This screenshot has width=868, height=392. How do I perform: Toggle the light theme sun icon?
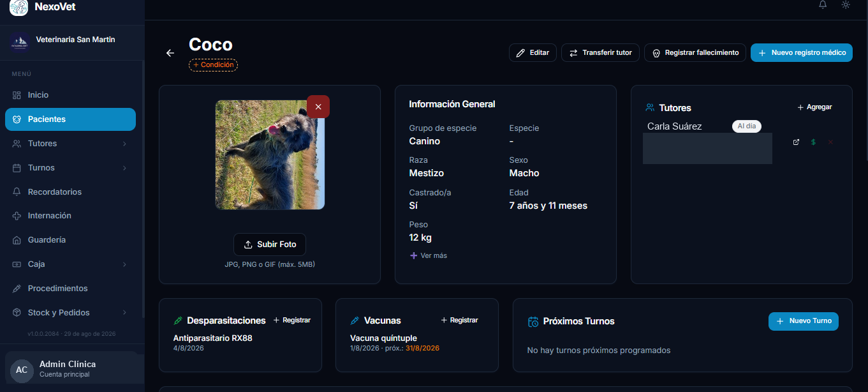pyautogui.click(x=846, y=4)
